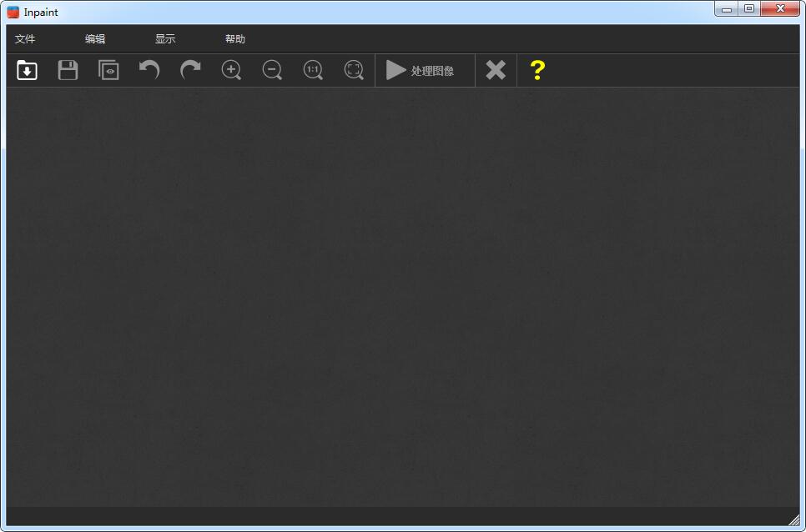Click the Save floppy disk icon

tap(68, 70)
